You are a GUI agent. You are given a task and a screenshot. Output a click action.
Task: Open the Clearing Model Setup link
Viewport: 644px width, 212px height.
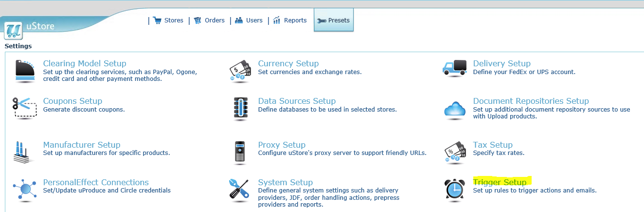(85, 63)
